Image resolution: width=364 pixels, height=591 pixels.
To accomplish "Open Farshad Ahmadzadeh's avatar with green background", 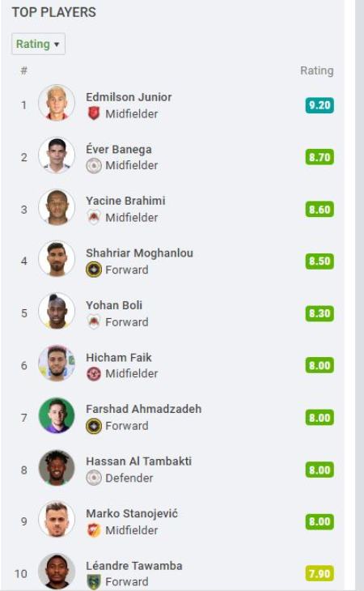I will pyautogui.click(x=57, y=416).
